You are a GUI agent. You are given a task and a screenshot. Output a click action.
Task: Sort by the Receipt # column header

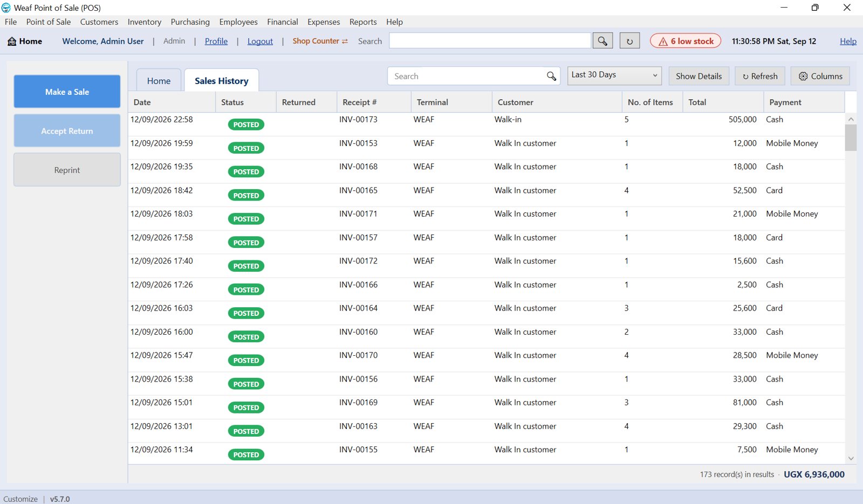(374, 102)
